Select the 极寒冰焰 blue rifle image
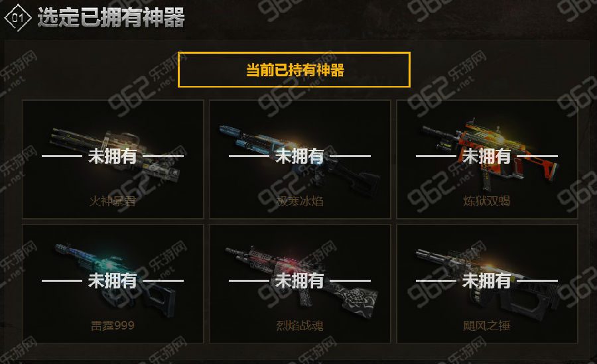The image size is (597, 364). [299, 158]
